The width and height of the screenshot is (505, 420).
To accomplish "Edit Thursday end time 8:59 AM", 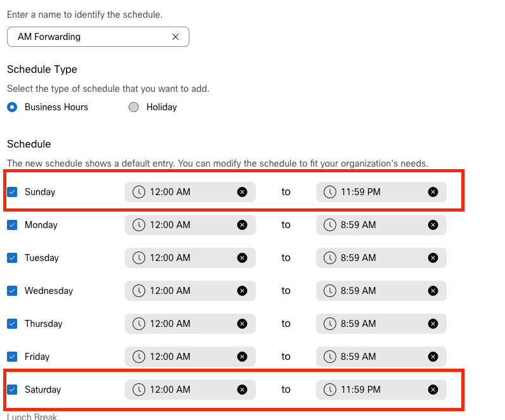I will pos(381,324).
